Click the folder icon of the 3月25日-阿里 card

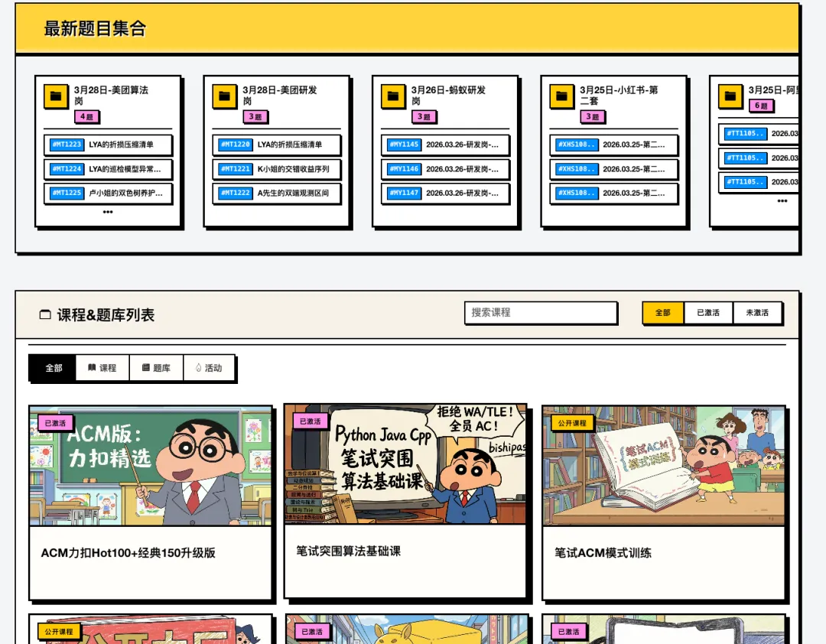730,96
